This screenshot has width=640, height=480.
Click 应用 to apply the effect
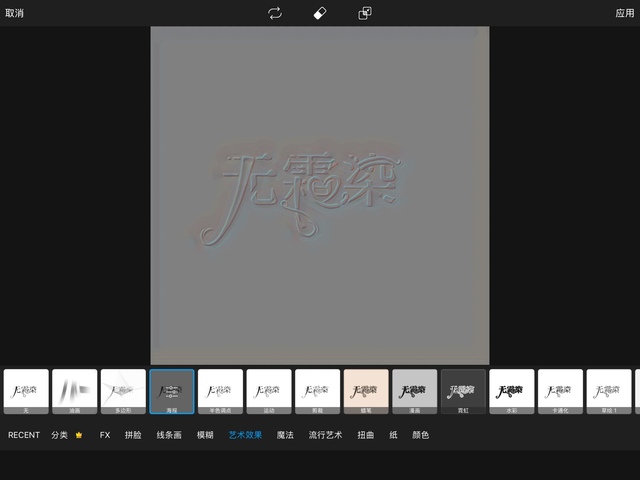pyautogui.click(x=624, y=13)
